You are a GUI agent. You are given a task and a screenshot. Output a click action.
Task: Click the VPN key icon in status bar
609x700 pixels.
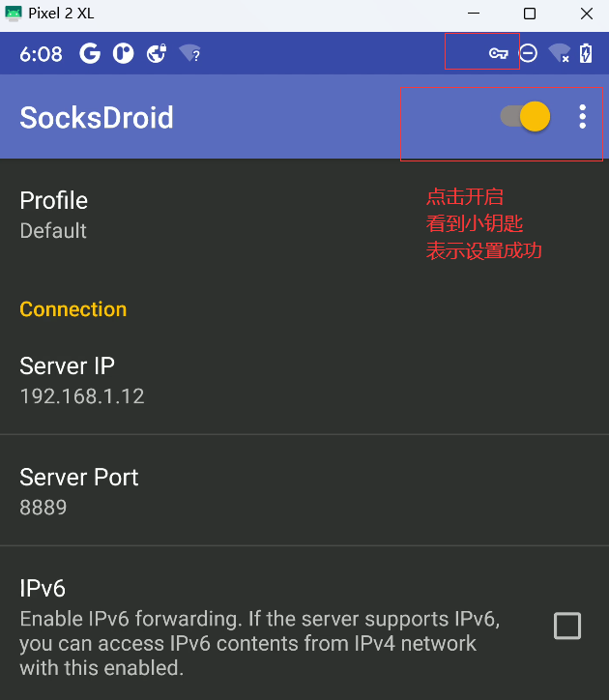pyautogui.click(x=498, y=54)
